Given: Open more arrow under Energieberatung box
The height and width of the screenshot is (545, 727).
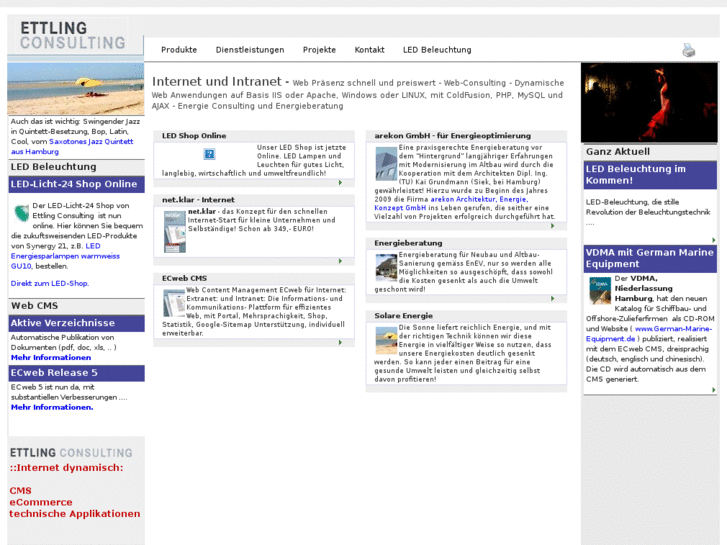Looking at the screenshot, I should pos(552,299).
